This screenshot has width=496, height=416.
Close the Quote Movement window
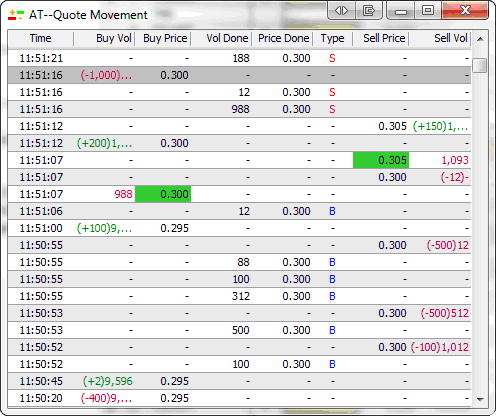click(x=465, y=11)
